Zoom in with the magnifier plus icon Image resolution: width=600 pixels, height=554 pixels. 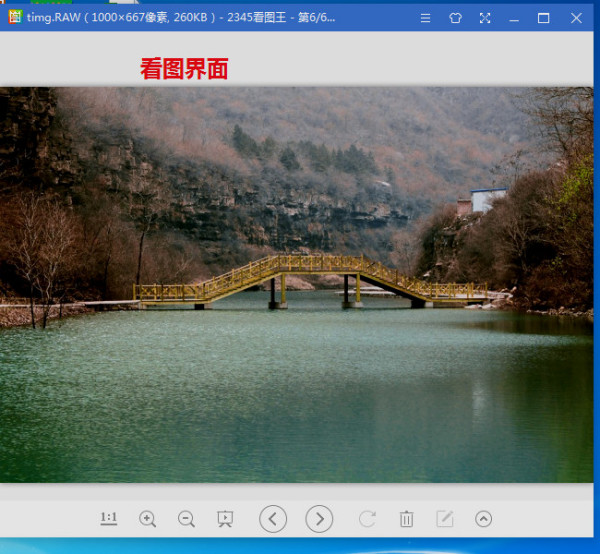[147, 519]
